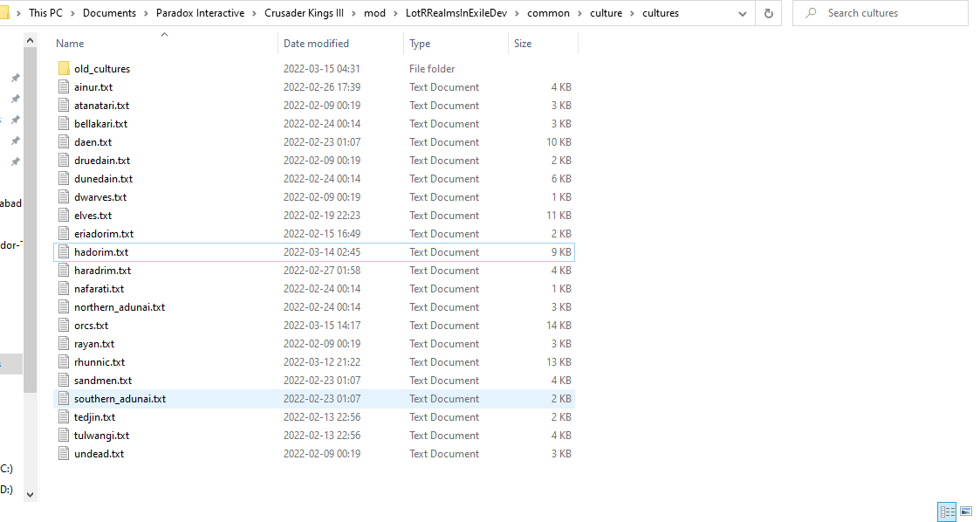Screen dimensions: 980x522
Task: Sort files by Date modified column
Action: coord(316,44)
